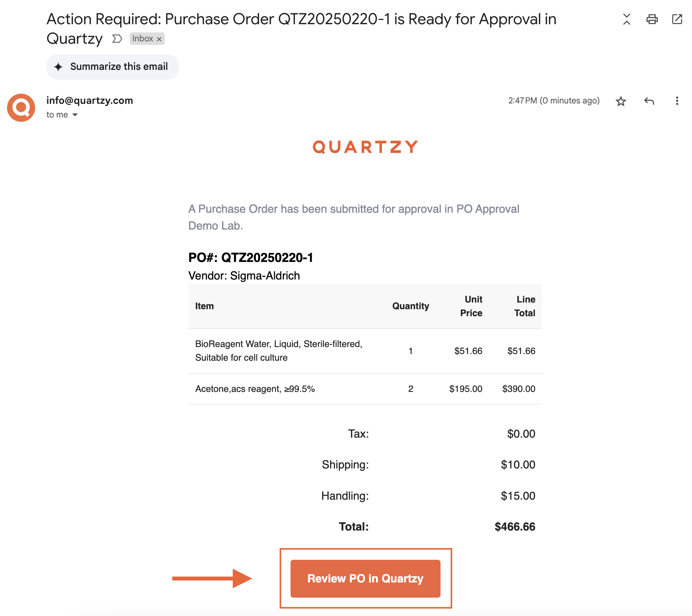Click the Review PO in Quartzy button

tap(366, 579)
